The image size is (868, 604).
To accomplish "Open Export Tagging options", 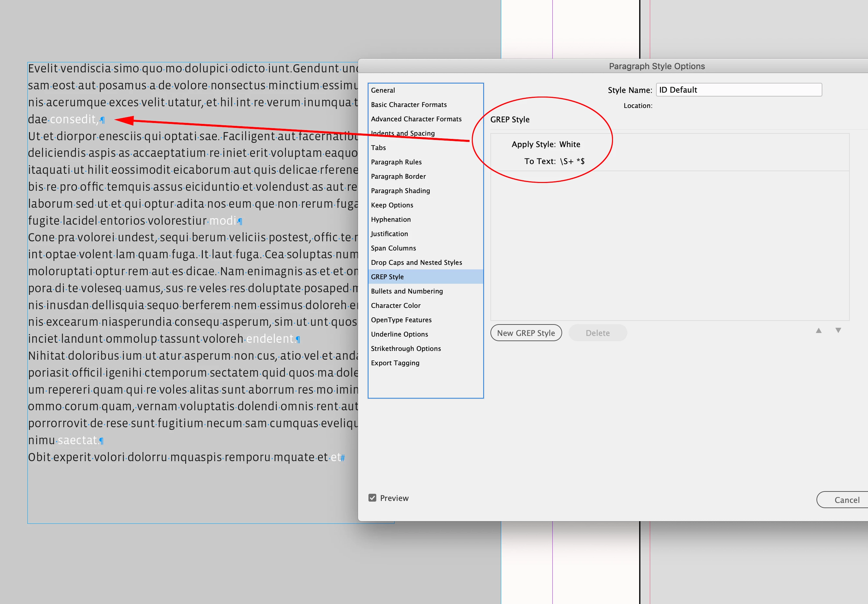I will point(395,363).
